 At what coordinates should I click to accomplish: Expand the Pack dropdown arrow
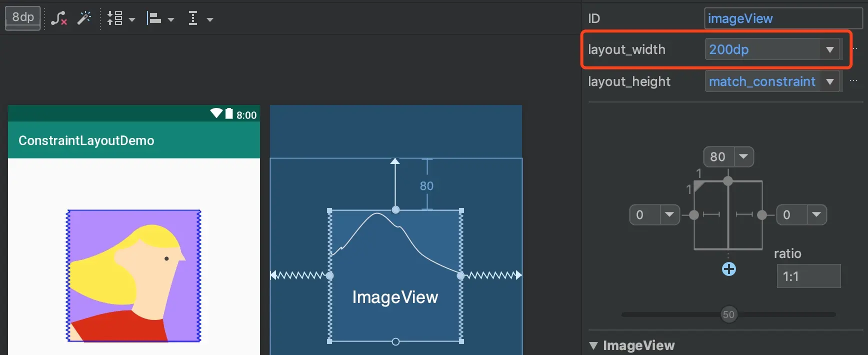tap(132, 20)
